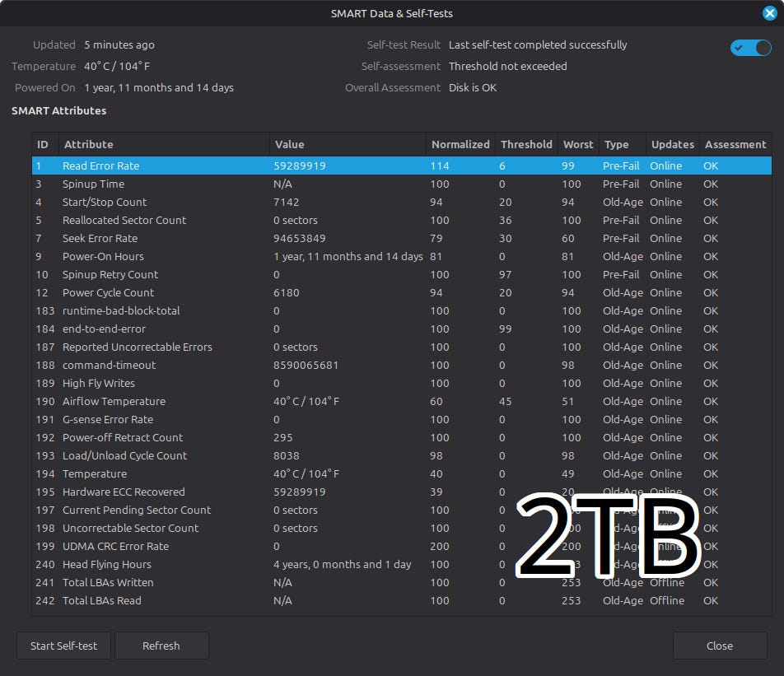Click the SMART Attributes section heading

pos(59,110)
